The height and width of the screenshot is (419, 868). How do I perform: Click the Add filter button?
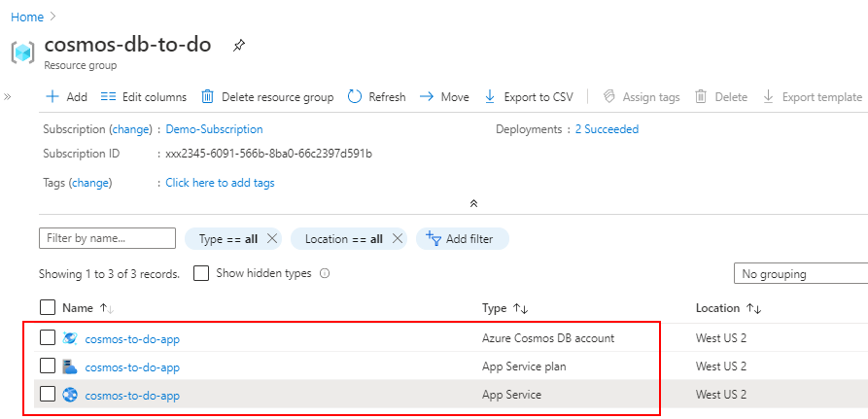click(462, 238)
